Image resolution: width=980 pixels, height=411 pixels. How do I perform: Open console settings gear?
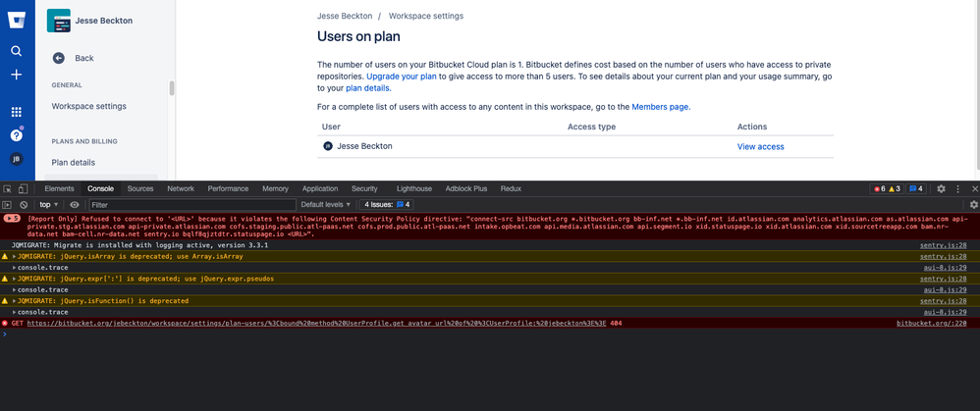click(x=973, y=204)
